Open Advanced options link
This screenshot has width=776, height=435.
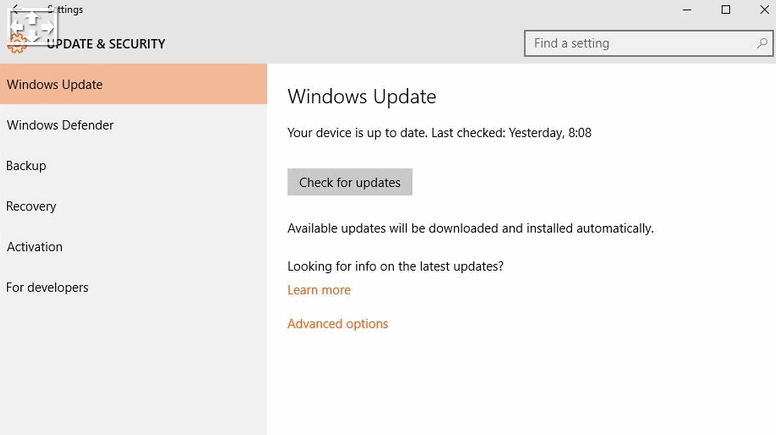tap(338, 324)
